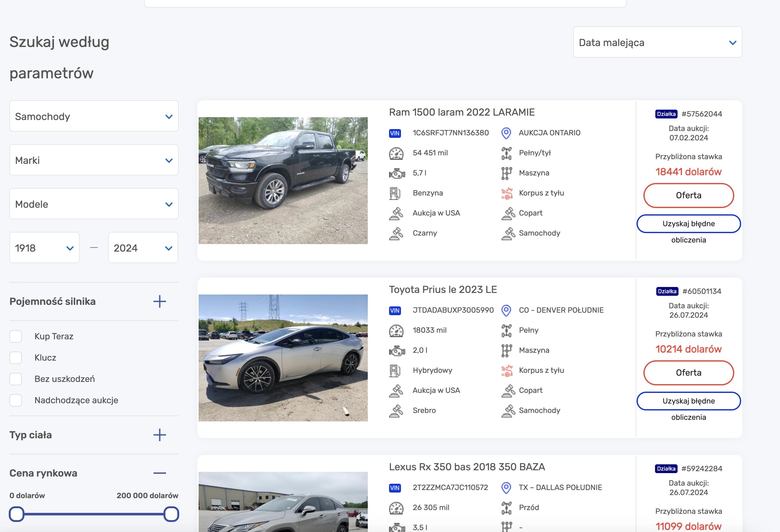Image resolution: width=780 pixels, height=532 pixels.
Task: Click the odometer icon beside 26 305 mil
Action: (x=396, y=508)
